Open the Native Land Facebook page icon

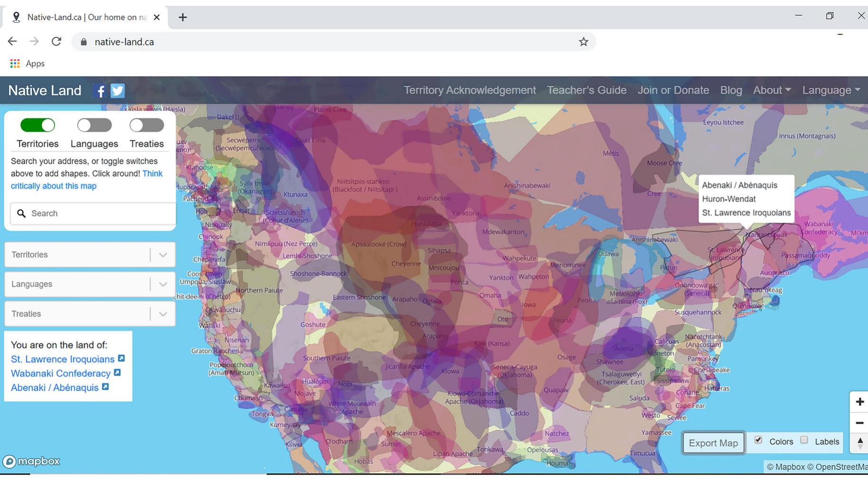point(100,91)
